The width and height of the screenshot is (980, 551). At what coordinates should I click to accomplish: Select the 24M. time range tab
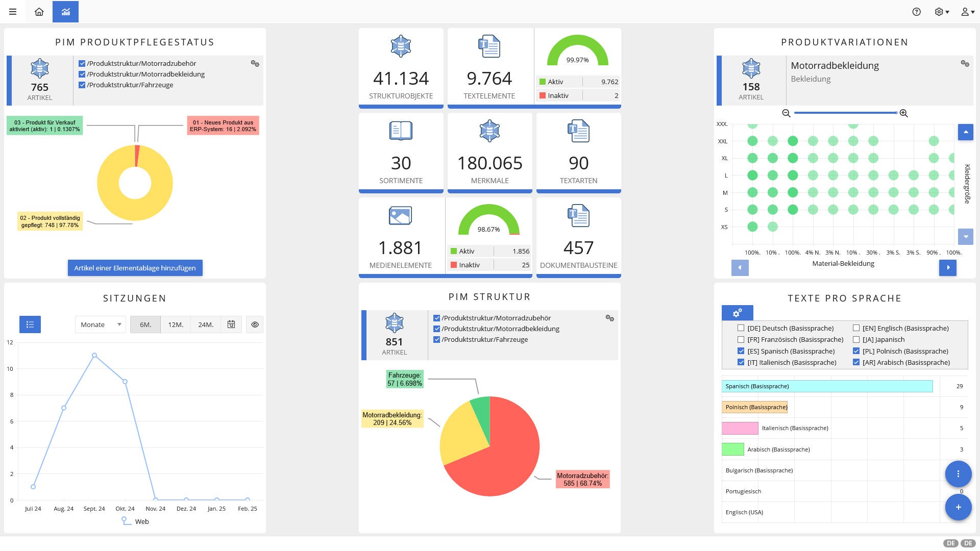[x=206, y=324]
